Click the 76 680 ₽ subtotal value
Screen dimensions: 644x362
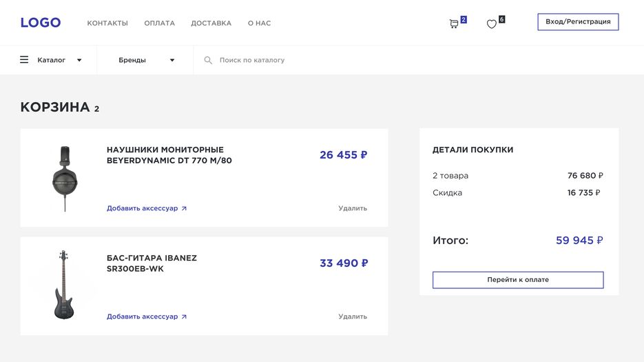click(585, 176)
